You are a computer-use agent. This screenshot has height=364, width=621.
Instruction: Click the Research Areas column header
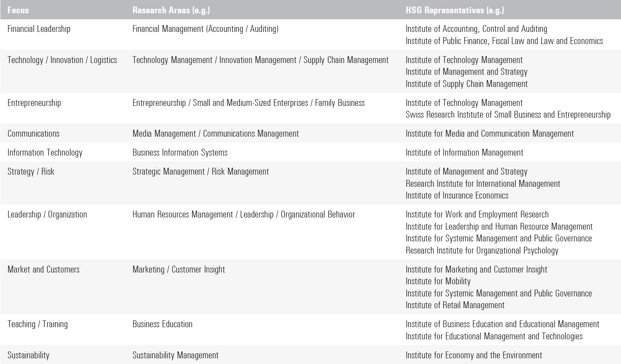(x=171, y=10)
